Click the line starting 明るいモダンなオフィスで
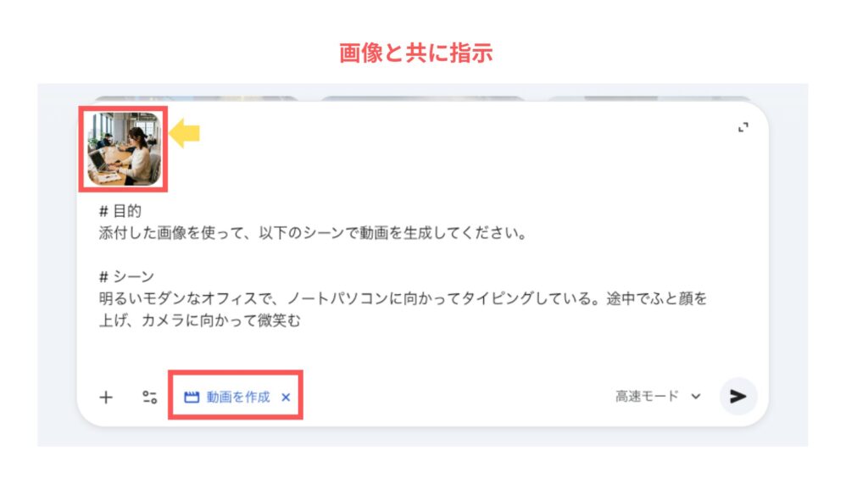This screenshot has height=495, width=868. click(x=403, y=299)
